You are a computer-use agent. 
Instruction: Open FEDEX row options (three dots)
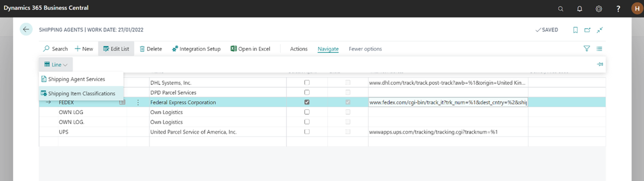[x=138, y=103]
